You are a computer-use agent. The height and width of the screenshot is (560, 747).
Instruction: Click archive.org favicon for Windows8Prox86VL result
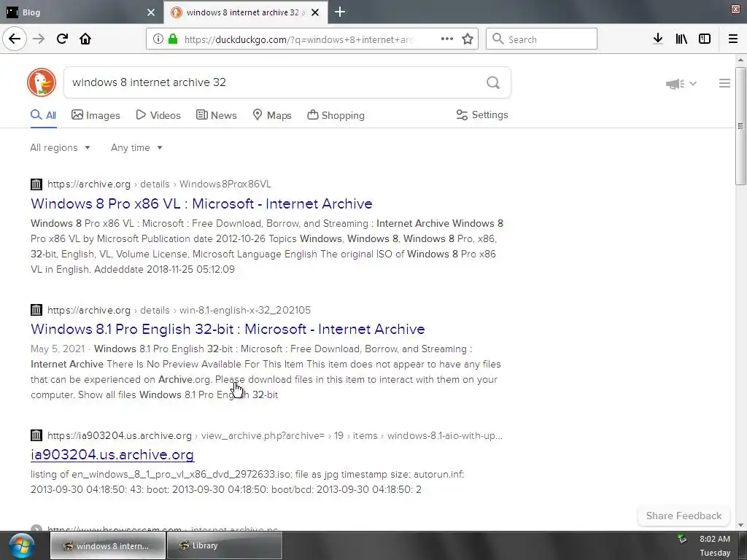click(x=36, y=184)
